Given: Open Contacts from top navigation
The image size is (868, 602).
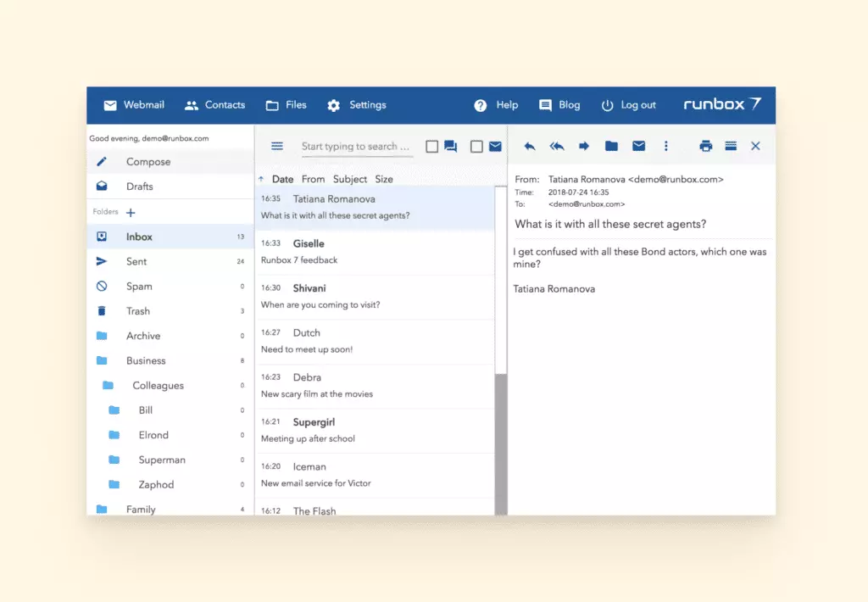Looking at the screenshot, I should [x=215, y=105].
